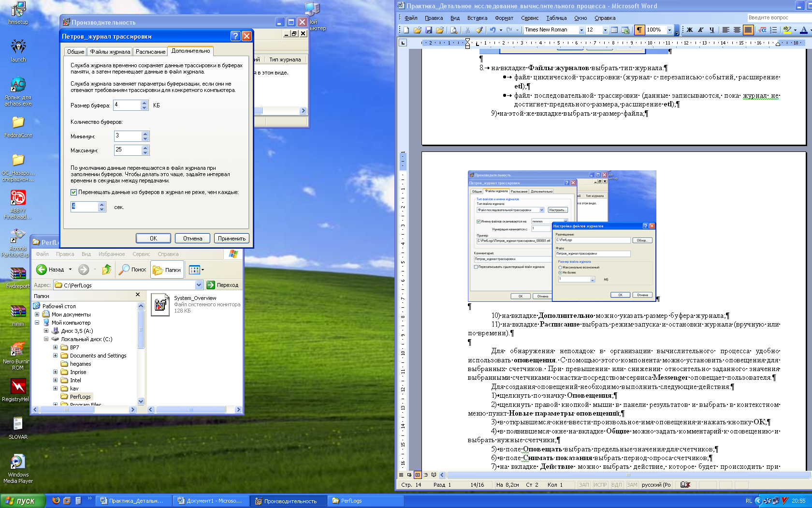Open the Формат menu in Word
812x508 pixels.
click(x=504, y=18)
